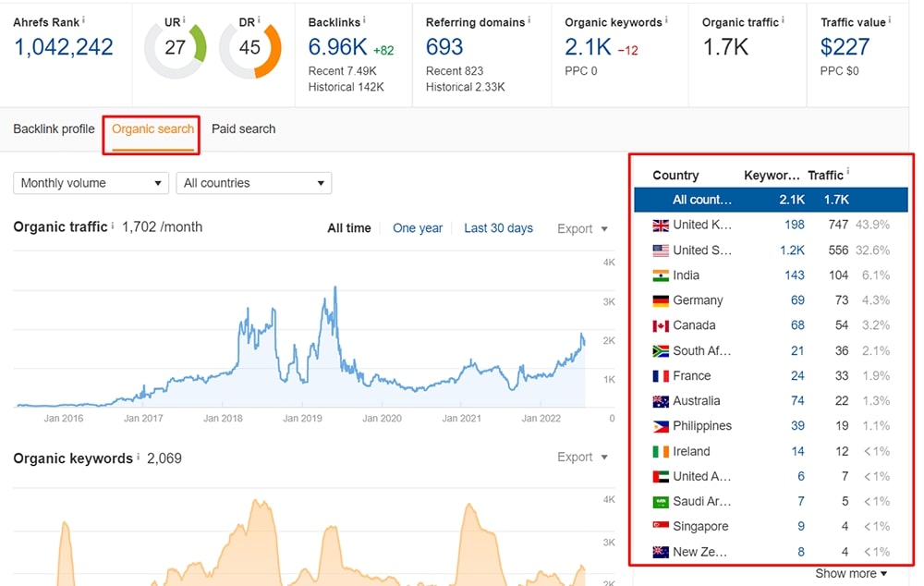
Task: Click the Traffic column info icon in country table
Action: pos(848,172)
